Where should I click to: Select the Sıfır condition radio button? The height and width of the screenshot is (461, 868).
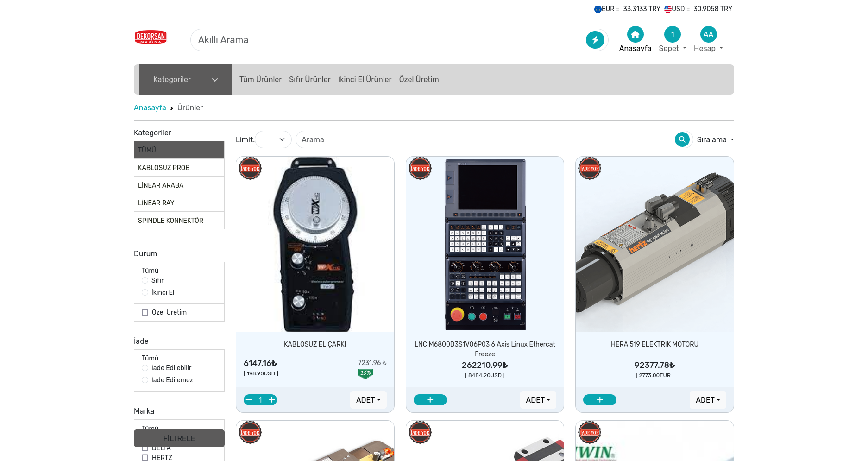coord(145,280)
